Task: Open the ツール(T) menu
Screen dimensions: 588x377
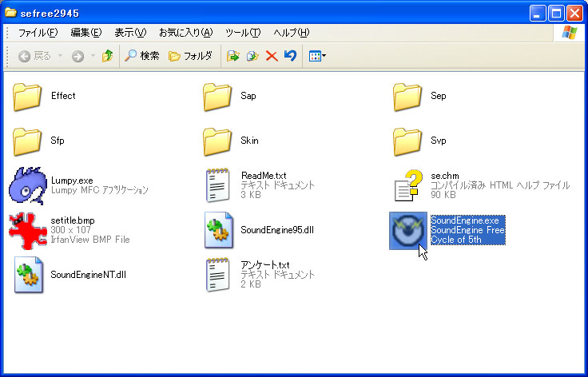Action: [243, 33]
